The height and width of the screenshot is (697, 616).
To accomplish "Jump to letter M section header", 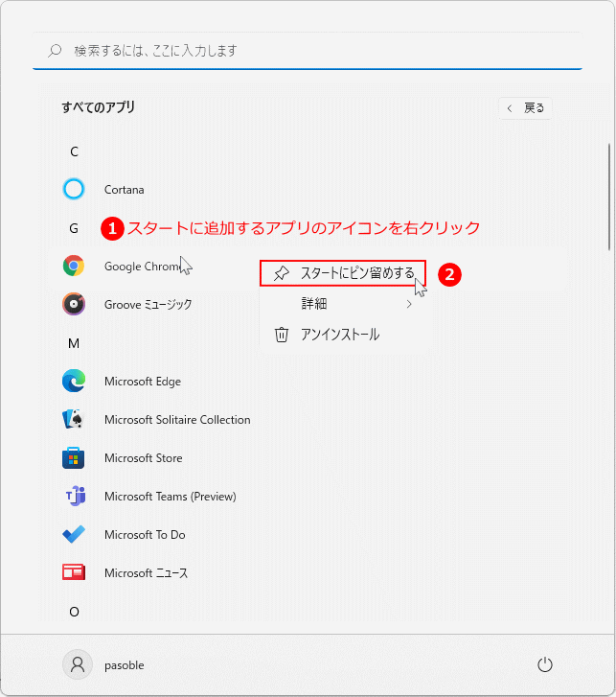I will tap(74, 343).
